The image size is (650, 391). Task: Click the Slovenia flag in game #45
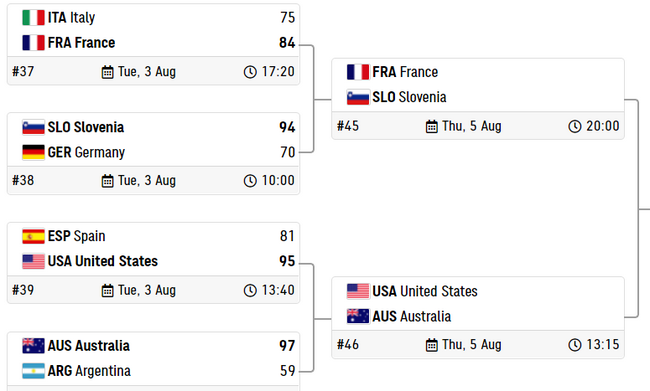[x=358, y=97]
